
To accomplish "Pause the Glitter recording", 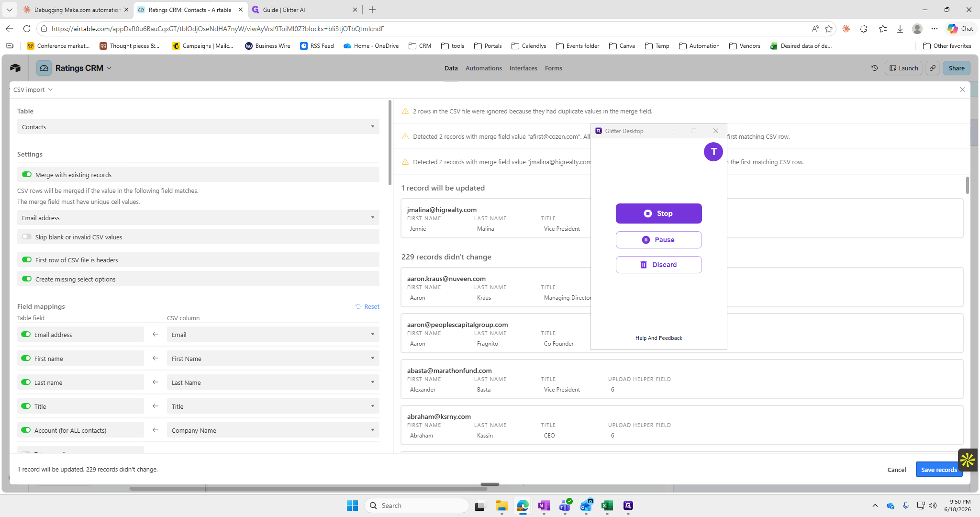I will (658, 240).
